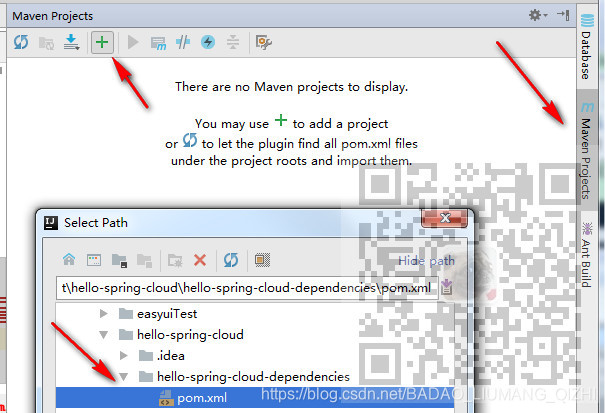The height and width of the screenshot is (413, 605).
Task: Close the Select Path dialog
Action: tap(445, 218)
